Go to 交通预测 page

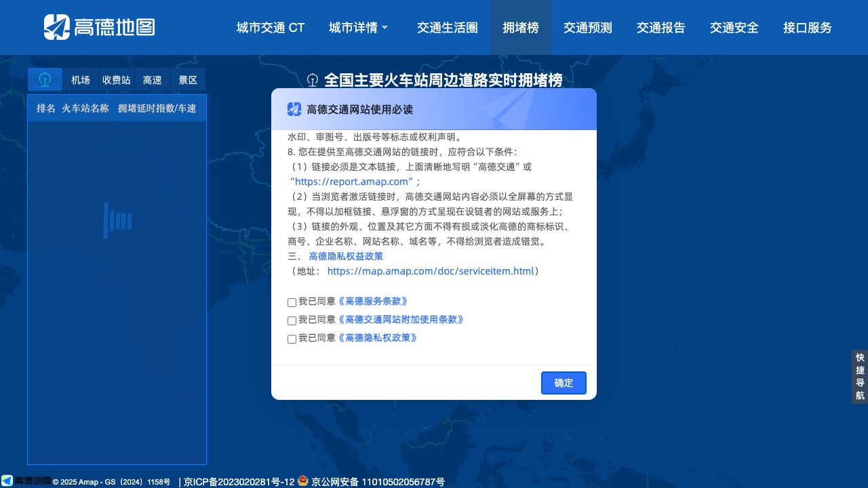point(587,28)
